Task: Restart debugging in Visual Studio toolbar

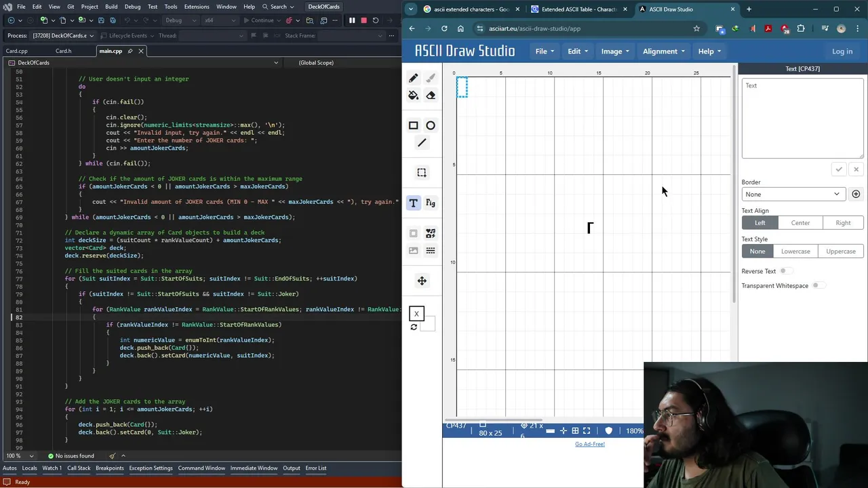Action: 375,20
